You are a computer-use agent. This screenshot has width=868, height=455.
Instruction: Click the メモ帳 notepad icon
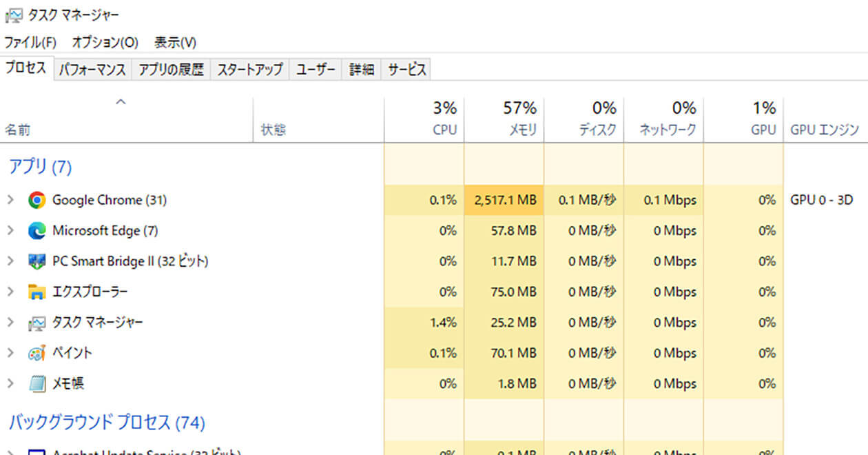coord(37,383)
